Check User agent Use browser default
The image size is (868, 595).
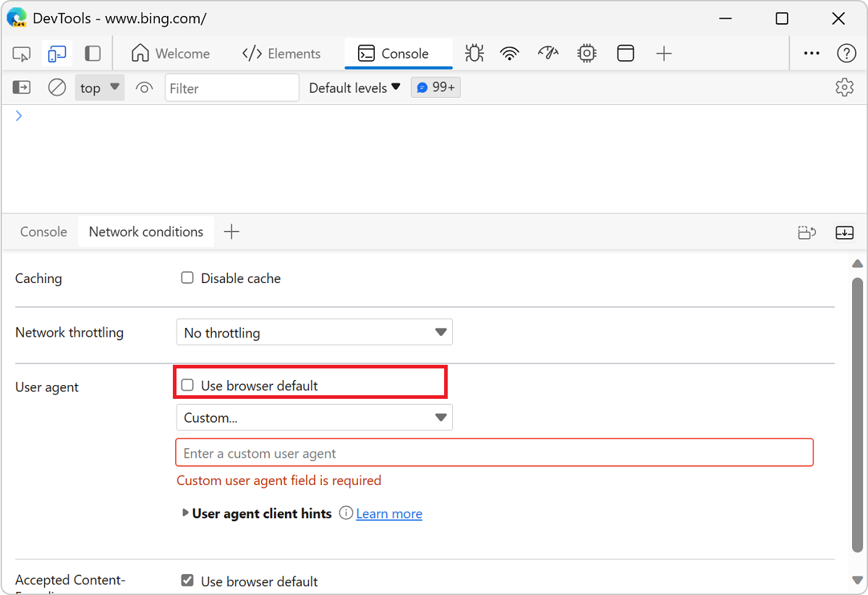coord(187,385)
